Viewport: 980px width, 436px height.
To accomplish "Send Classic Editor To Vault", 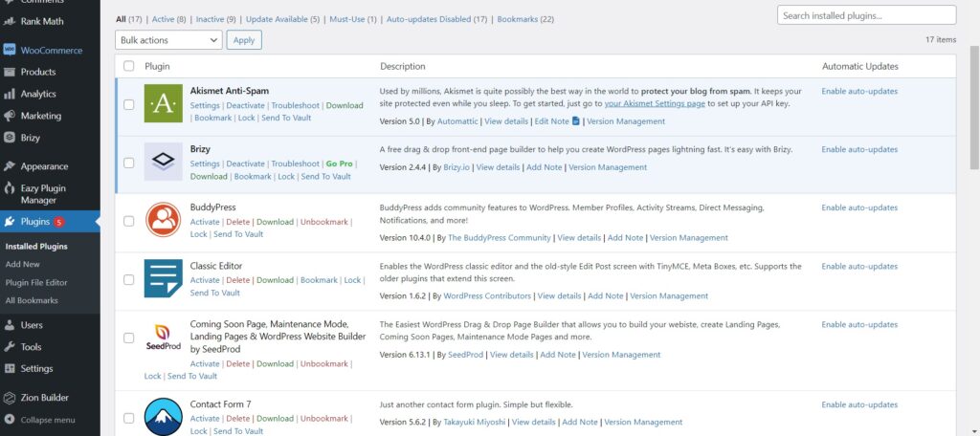I will (215, 293).
